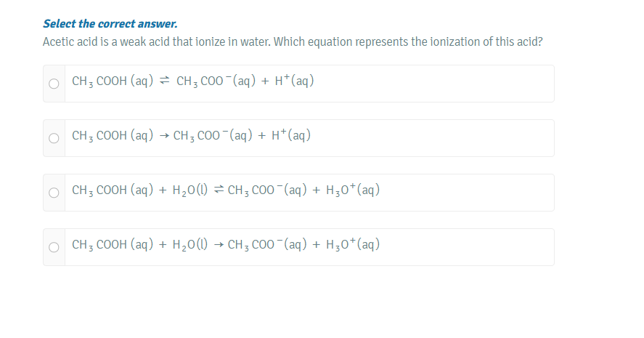Choose radio for reversible H3O+ equation
644x338 pixels.
(x=54, y=193)
